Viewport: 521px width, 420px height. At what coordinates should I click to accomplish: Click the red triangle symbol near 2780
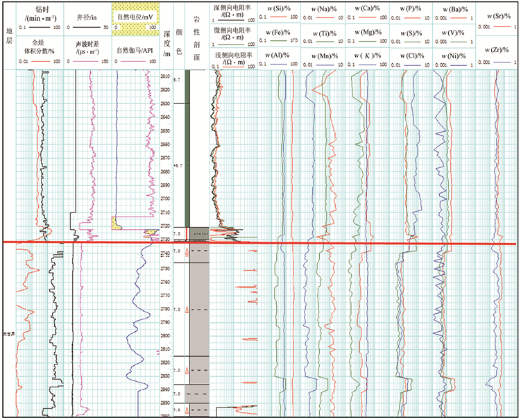coord(187,309)
